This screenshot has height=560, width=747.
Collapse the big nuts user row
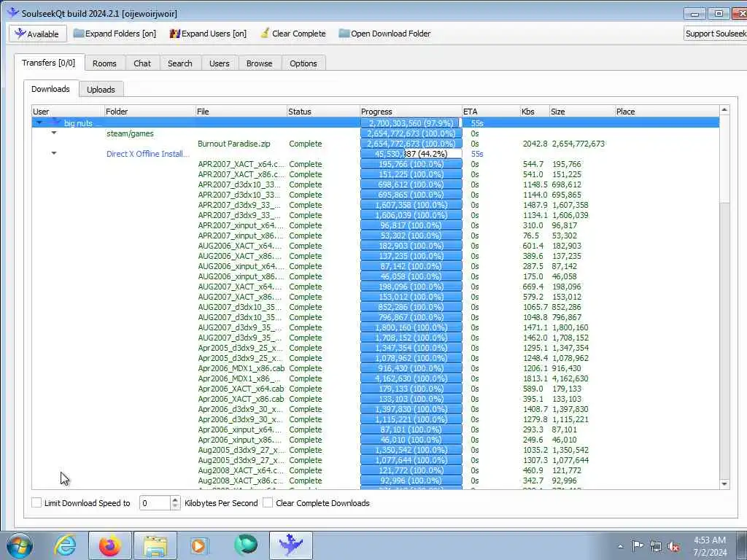(x=39, y=122)
